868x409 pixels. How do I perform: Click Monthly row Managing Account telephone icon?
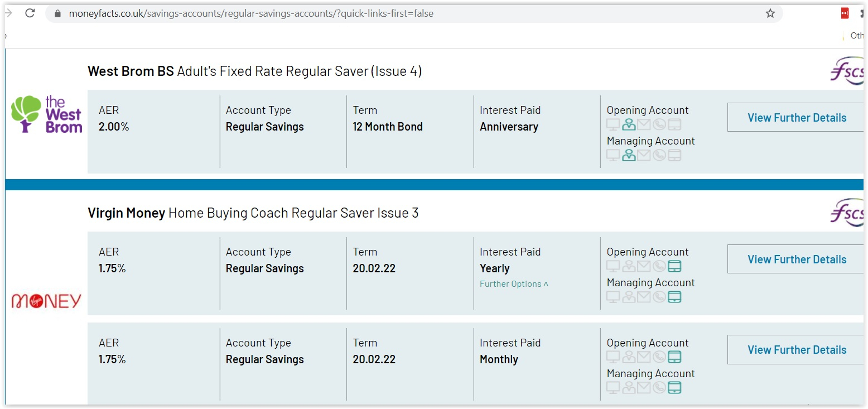[x=659, y=388]
